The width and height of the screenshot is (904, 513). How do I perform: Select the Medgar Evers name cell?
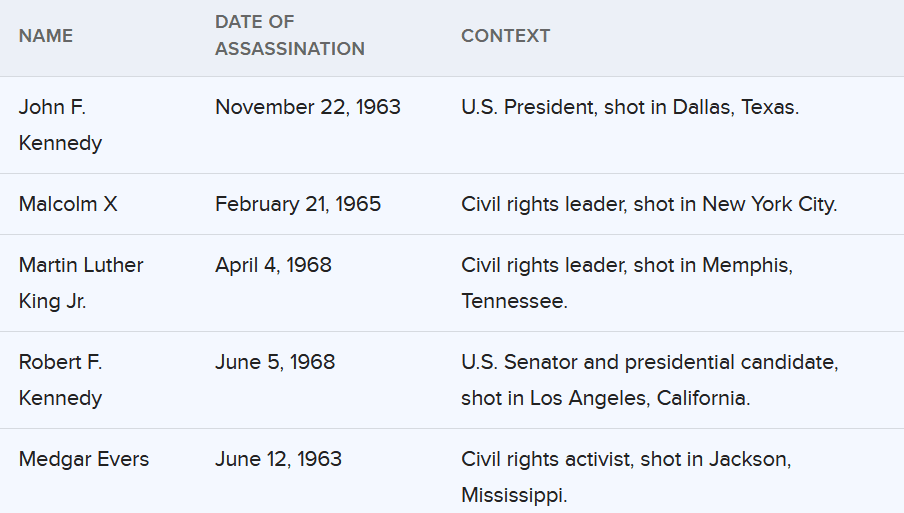84,459
